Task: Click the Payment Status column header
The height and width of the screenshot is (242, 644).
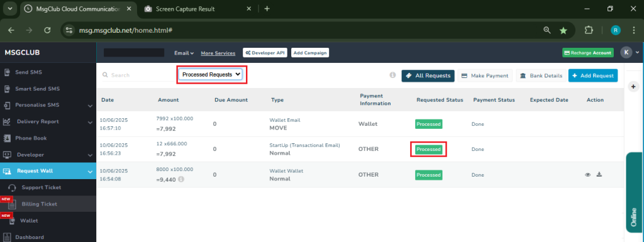Action: tap(494, 100)
